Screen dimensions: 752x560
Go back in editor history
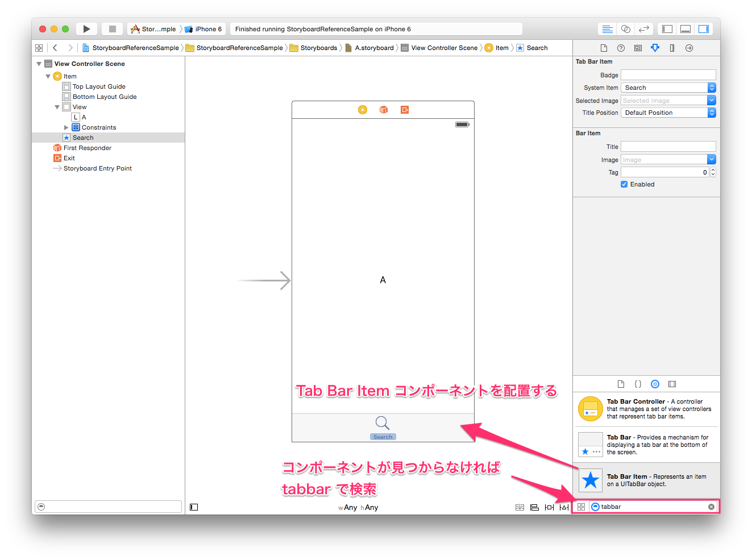[x=55, y=48]
